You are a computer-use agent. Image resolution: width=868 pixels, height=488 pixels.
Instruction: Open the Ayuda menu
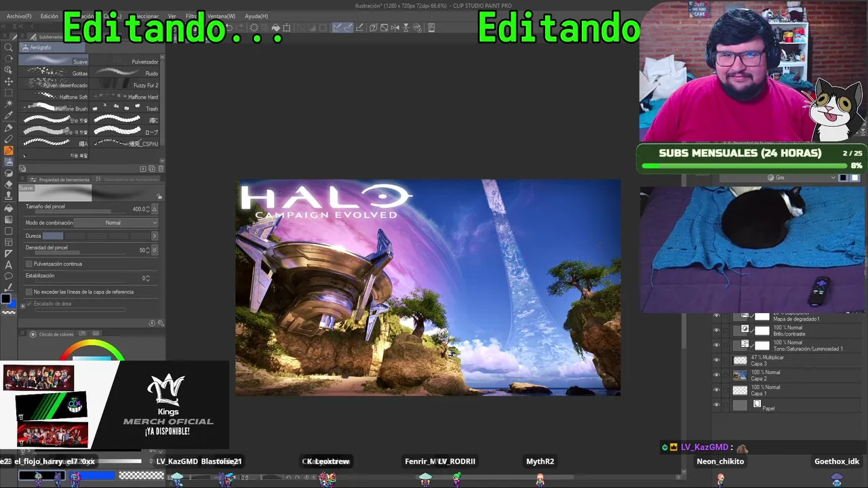click(x=256, y=16)
